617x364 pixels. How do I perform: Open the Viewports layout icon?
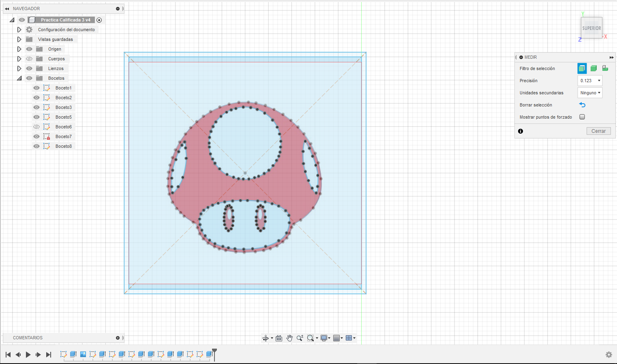[349, 338]
